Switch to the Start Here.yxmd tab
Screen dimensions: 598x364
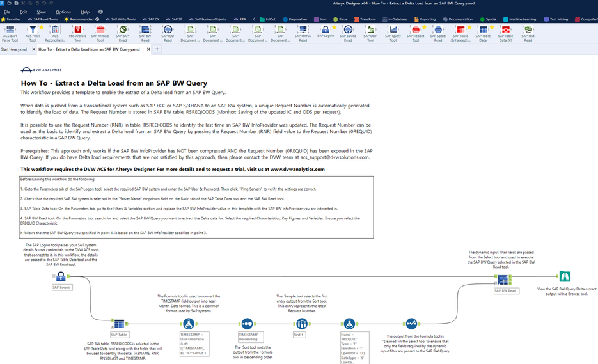(x=14, y=49)
